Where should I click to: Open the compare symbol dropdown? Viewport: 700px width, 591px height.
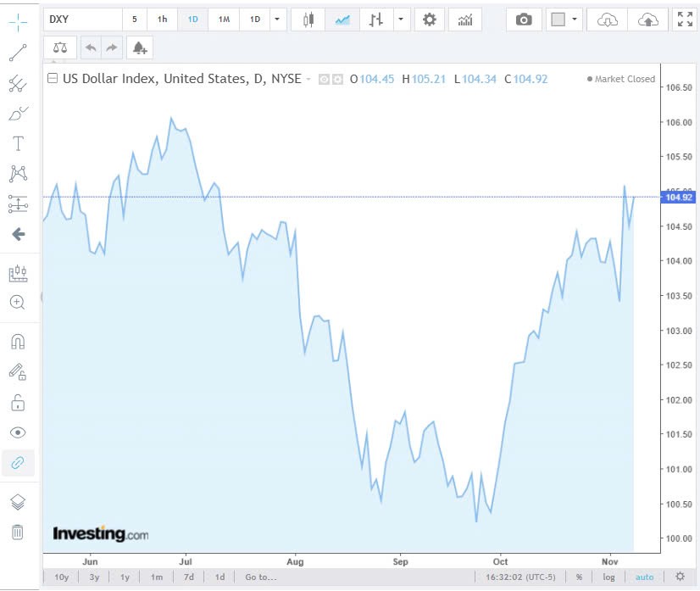point(400,19)
